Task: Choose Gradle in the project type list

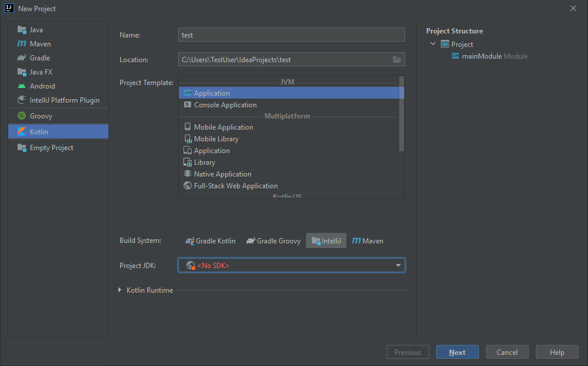Action: tap(40, 58)
